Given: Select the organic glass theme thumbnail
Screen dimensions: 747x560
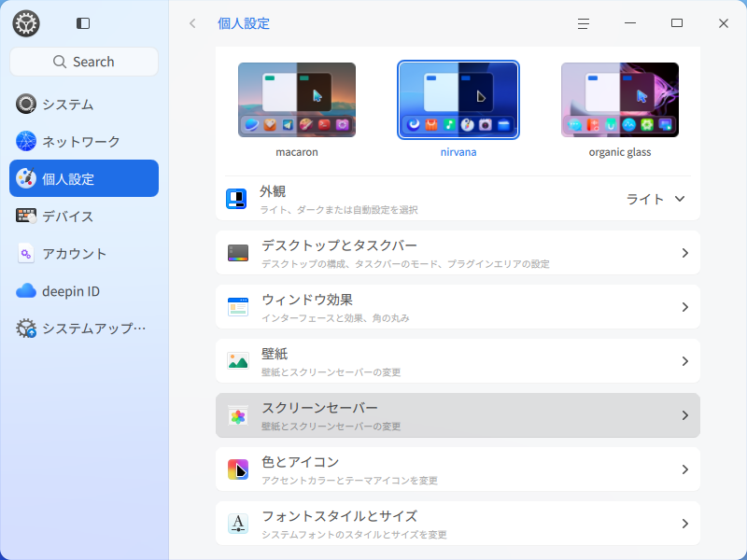Looking at the screenshot, I should coord(620,100).
